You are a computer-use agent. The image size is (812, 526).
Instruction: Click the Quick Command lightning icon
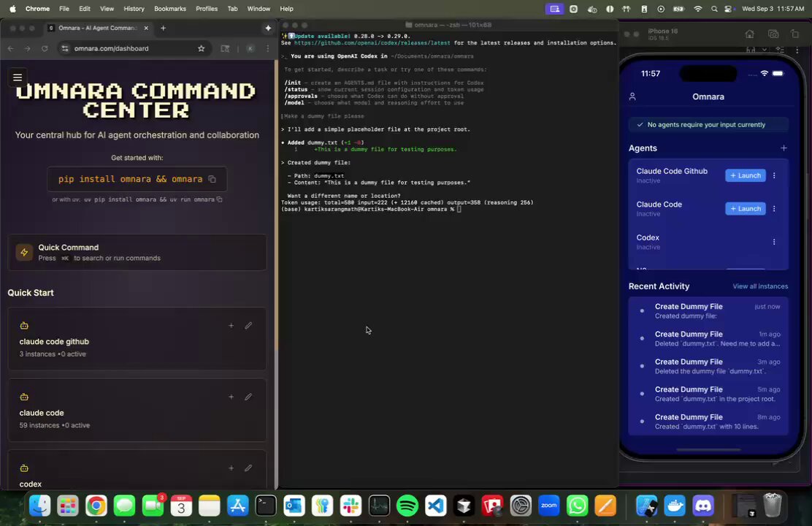24,252
